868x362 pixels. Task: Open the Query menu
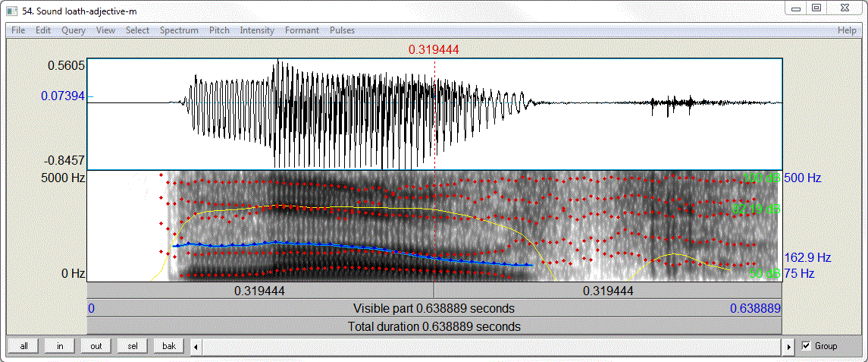click(74, 30)
